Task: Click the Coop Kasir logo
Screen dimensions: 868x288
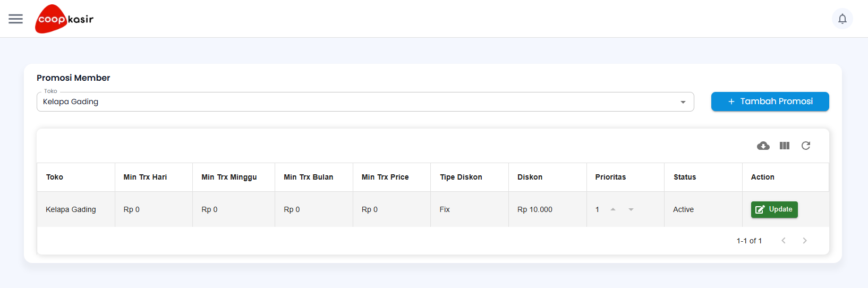Action: click(x=64, y=19)
